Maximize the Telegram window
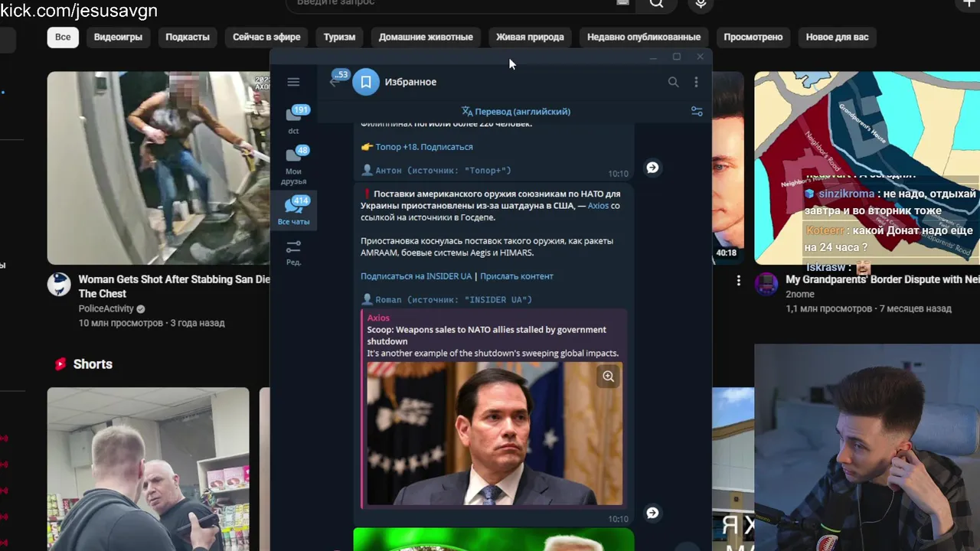This screenshot has height=551, width=980. tap(677, 57)
